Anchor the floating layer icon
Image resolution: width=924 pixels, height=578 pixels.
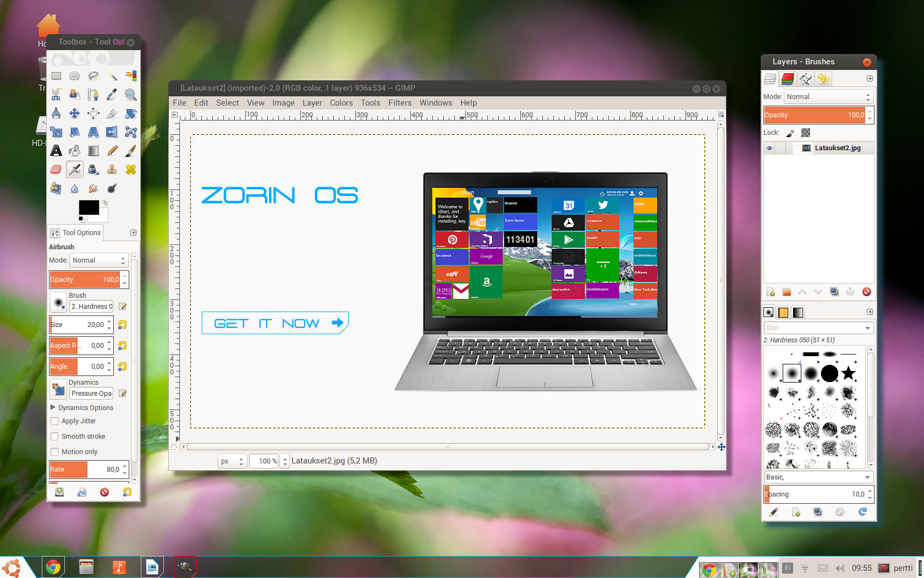coord(850,292)
